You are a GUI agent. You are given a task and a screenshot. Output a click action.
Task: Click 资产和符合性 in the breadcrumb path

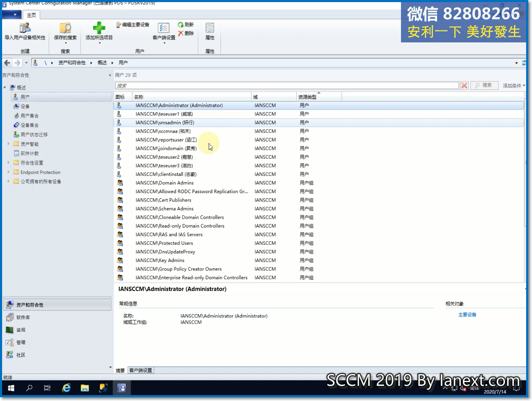point(72,63)
